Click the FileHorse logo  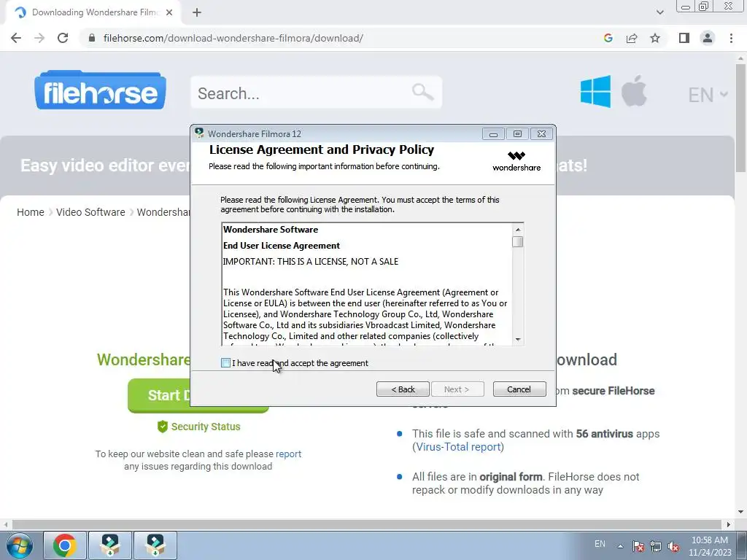(x=100, y=90)
